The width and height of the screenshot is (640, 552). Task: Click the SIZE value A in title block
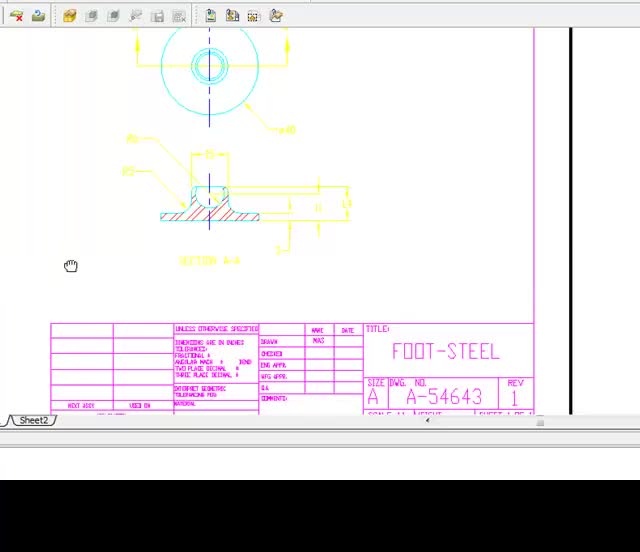click(x=373, y=397)
